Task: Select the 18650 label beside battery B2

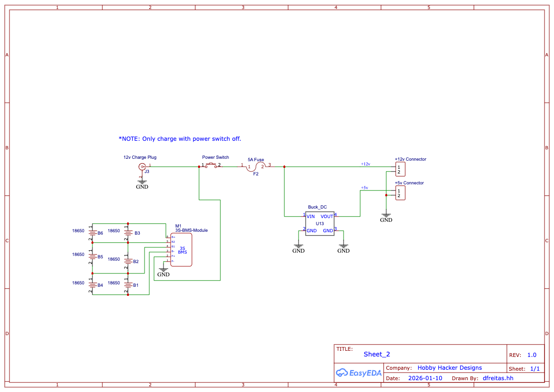Action: coord(114,259)
